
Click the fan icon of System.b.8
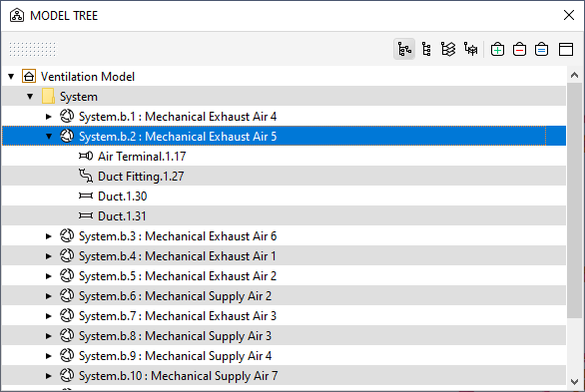pyautogui.click(x=67, y=335)
